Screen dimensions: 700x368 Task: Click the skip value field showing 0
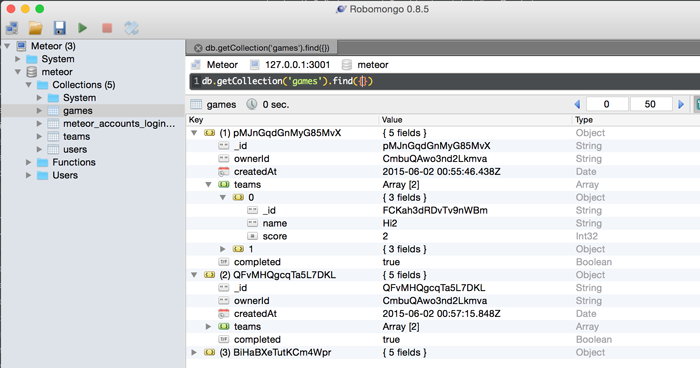(x=606, y=105)
